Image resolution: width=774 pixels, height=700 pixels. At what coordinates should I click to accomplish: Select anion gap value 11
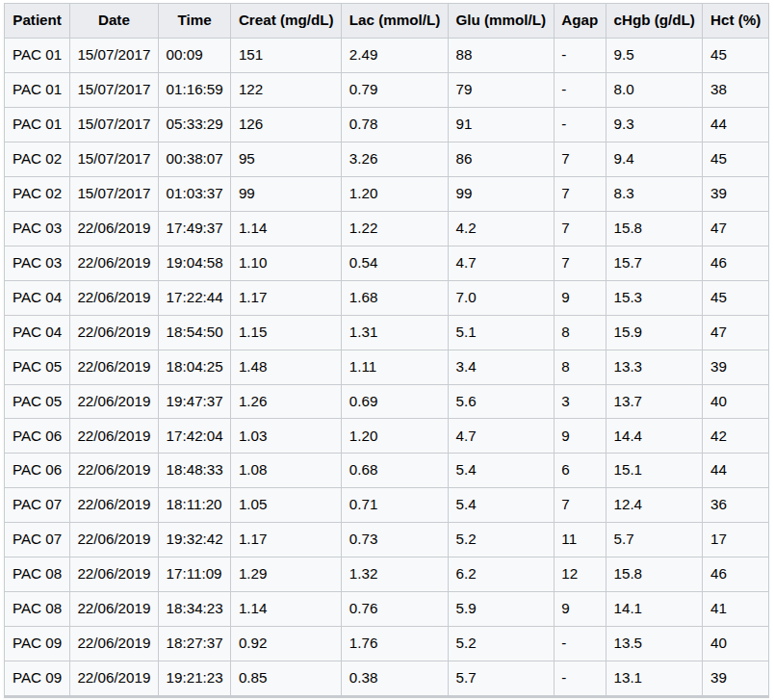580,539
